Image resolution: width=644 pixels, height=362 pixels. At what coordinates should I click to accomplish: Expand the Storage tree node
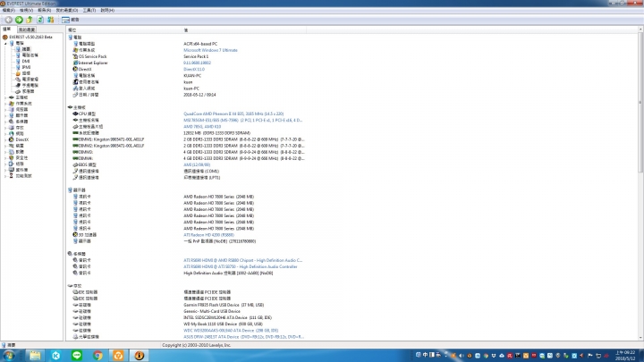tap(5, 128)
